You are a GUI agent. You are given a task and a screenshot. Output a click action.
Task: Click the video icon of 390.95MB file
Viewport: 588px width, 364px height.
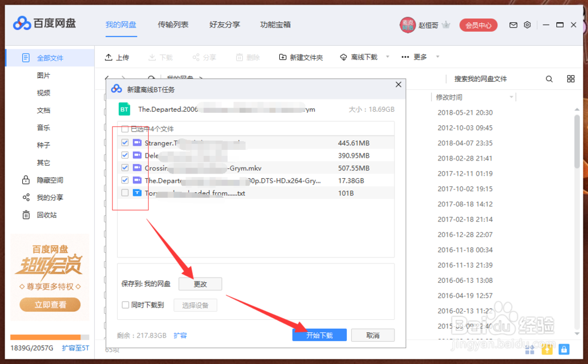coord(137,155)
